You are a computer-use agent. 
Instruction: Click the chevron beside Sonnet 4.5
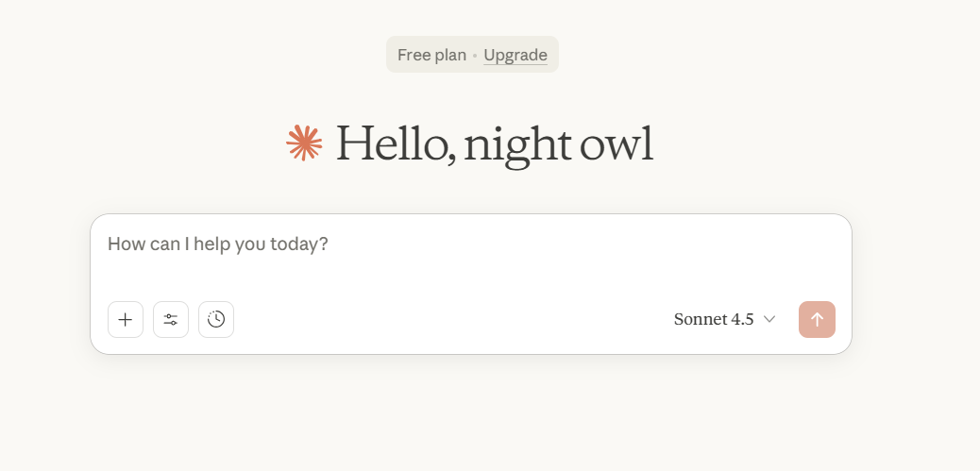pos(769,319)
